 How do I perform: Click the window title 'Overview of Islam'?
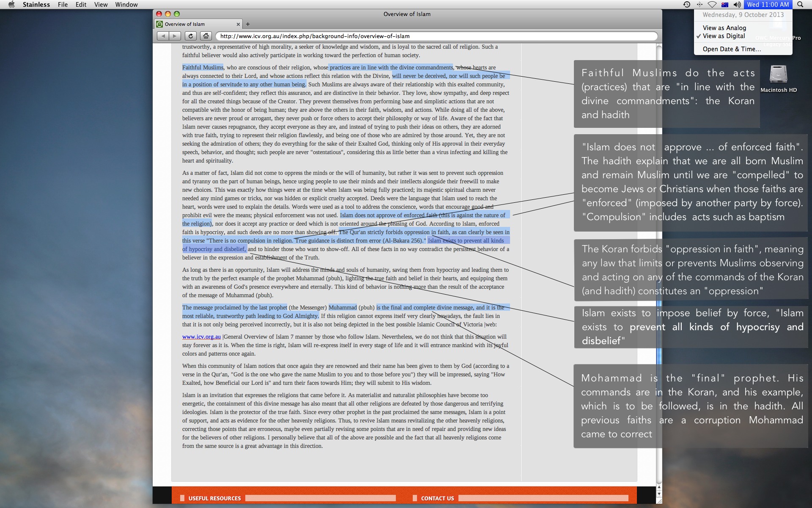tap(407, 14)
